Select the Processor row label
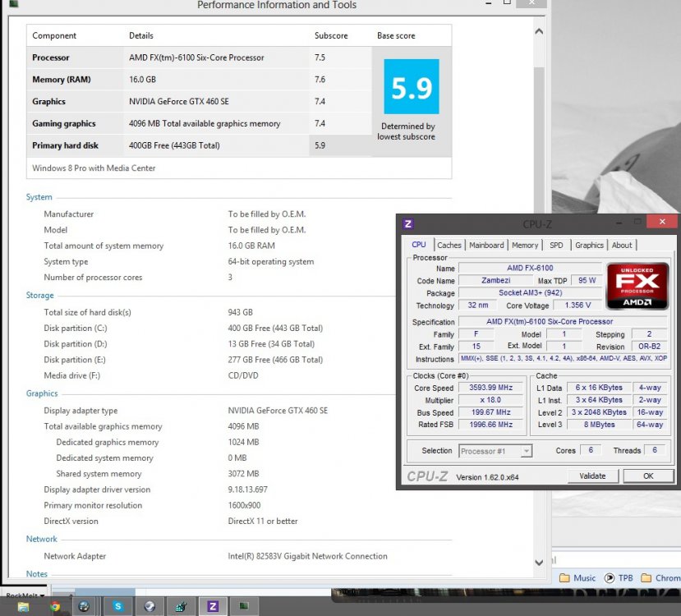Screen dimensions: 681x616 coord(51,57)
